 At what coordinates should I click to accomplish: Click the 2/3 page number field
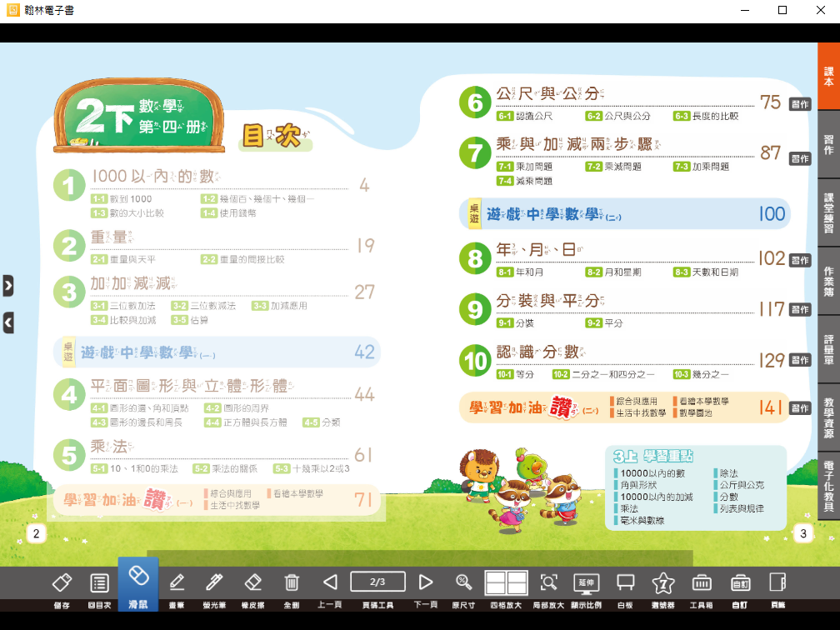click(x=377, y=582)
